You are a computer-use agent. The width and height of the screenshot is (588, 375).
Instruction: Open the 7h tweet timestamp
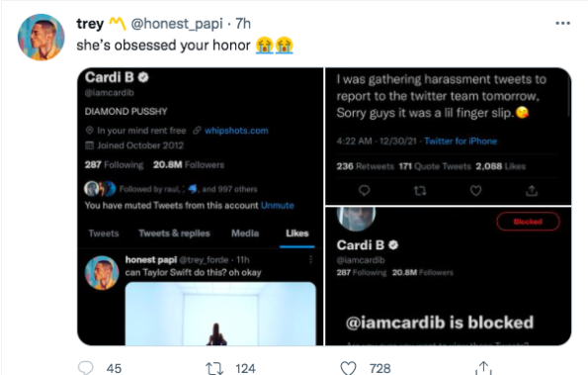click(243, 24)
